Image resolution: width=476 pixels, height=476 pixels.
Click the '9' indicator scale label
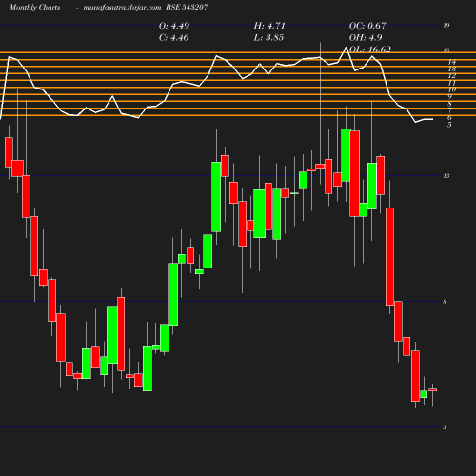coord(449,97)
